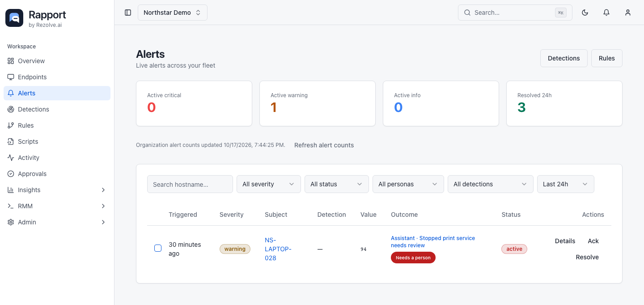Click the Activity pulse icon
The width and height of the screenshot is (644, 305).
[11, 158]
